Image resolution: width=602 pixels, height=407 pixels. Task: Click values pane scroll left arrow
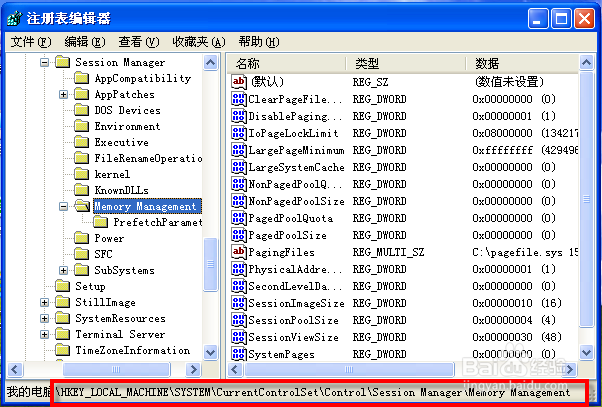(x=235, y=369)
